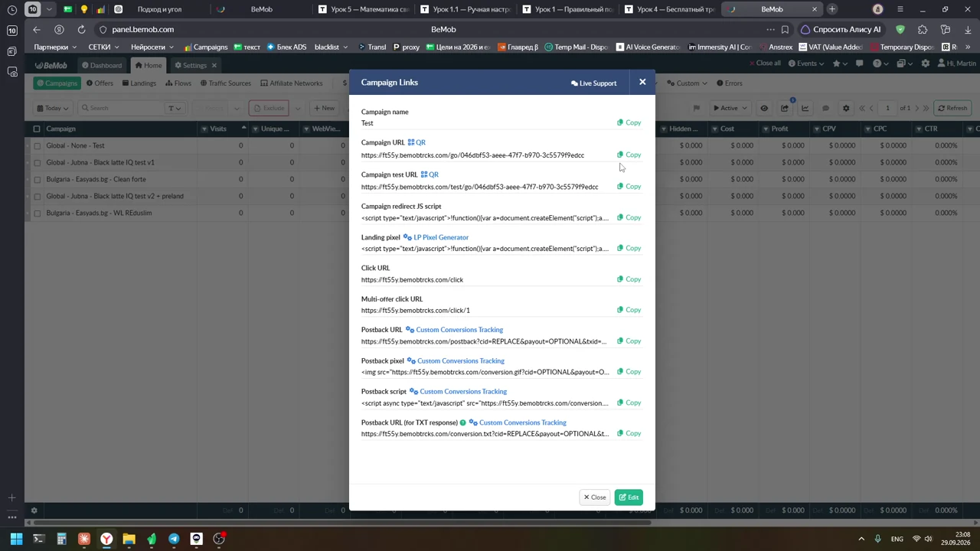980x551 pixels.
Task: Tick checkbox for Black latte IQ test v2 + preland
Action: [x=37, y=196]
